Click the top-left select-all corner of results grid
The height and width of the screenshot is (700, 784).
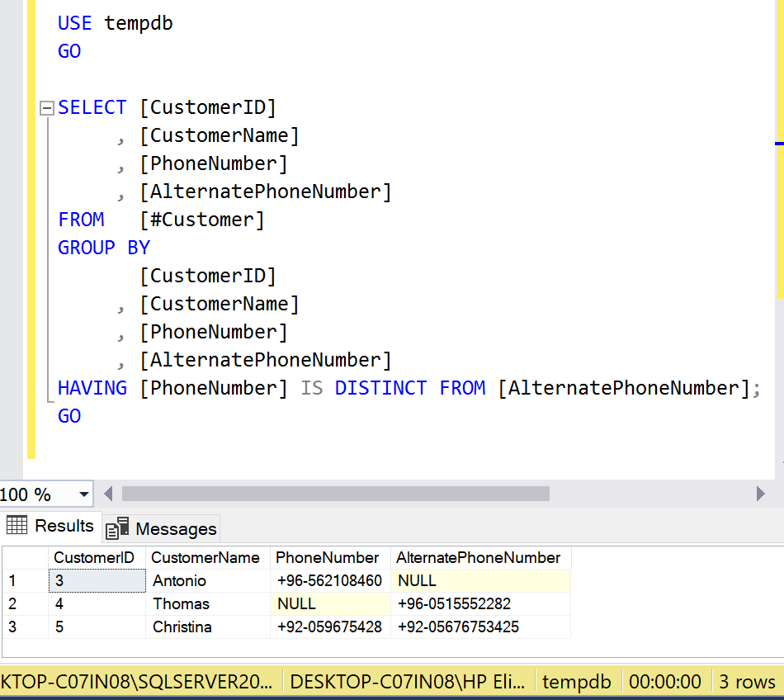(x=24, y=557)
